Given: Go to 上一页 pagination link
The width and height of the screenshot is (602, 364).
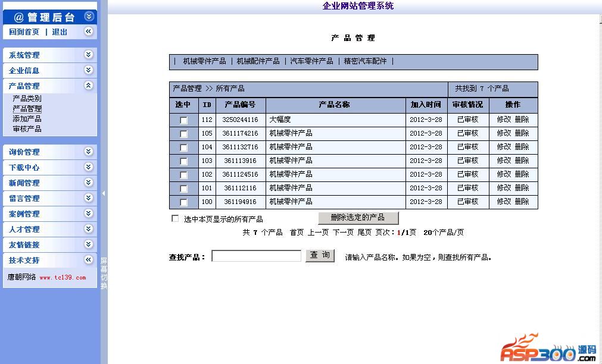Looking at the screenshot, I should coord(319,233).
